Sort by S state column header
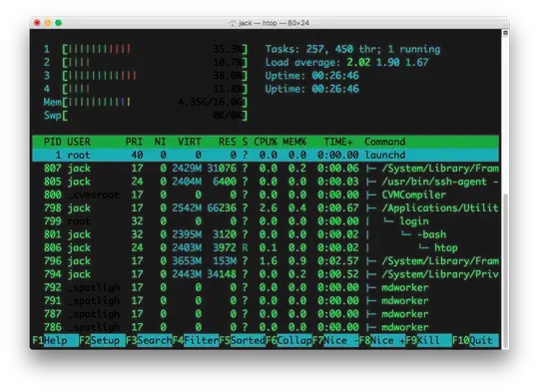Image resolution: width=539 pixels, height=392 pixels. pyautogui.click(x=245, y=142)
